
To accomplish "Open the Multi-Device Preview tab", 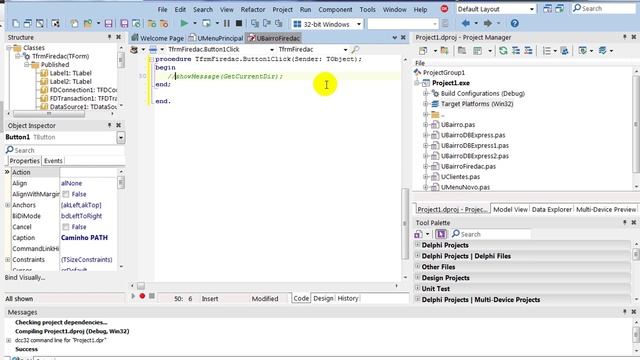I will pyautogui.click(x=606, y=209).
